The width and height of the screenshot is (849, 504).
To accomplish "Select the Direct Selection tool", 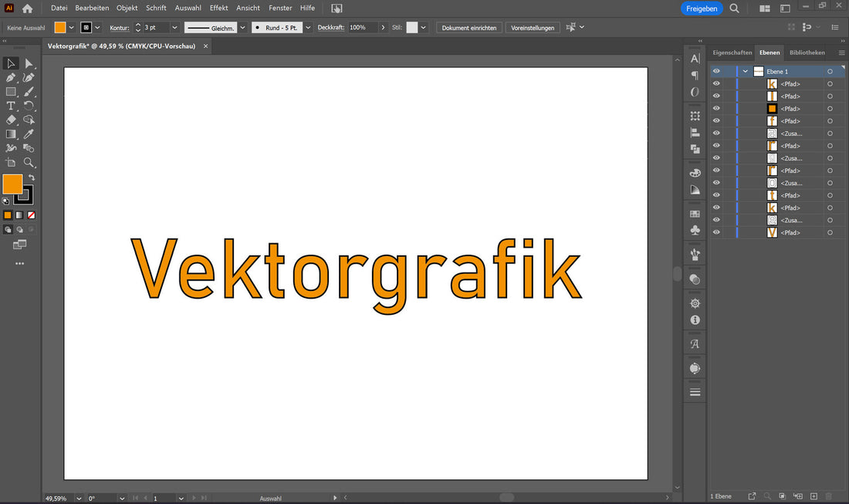I will click(x=29, y=64).
